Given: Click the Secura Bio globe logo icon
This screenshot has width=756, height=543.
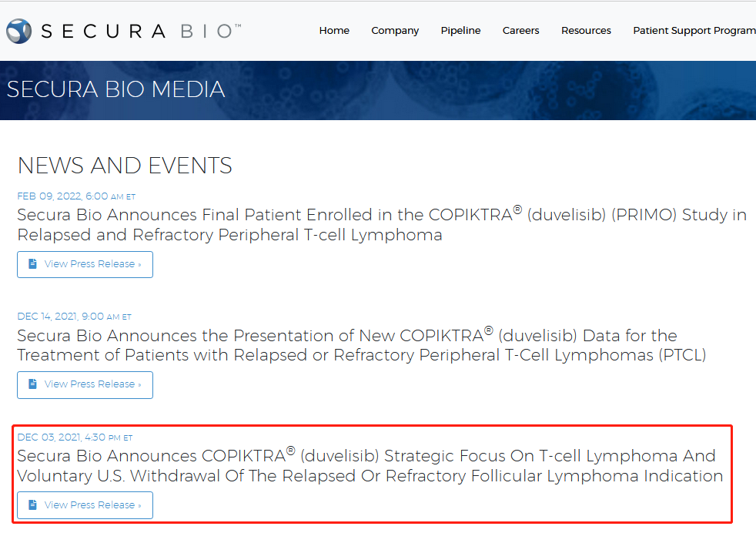Looking at the screenshot, I should (18, 31).
